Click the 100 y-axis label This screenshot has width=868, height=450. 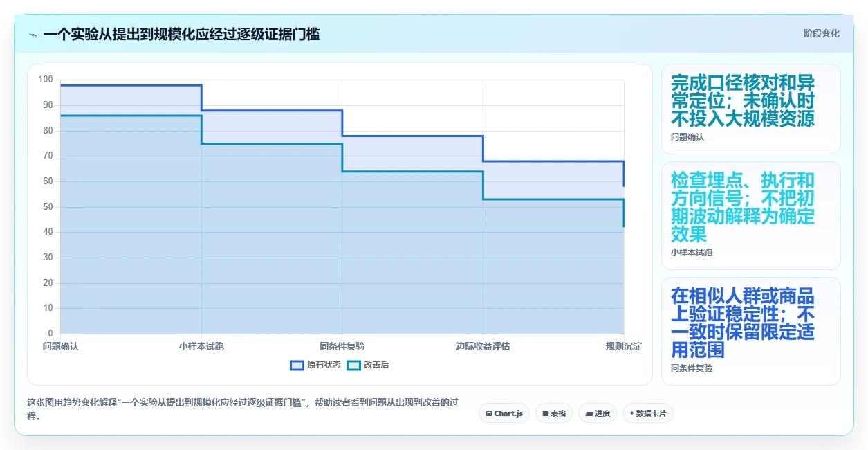[46, 80]
